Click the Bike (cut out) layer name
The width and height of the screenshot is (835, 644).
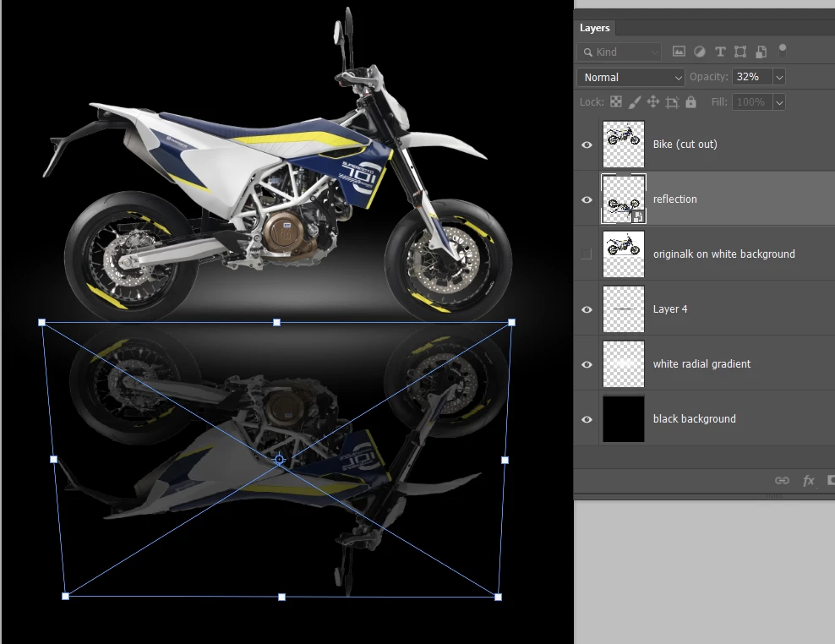[685, 145]
